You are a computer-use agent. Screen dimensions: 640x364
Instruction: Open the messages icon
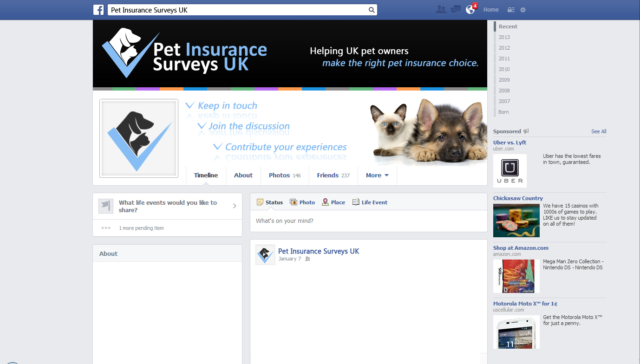point(456,10)
